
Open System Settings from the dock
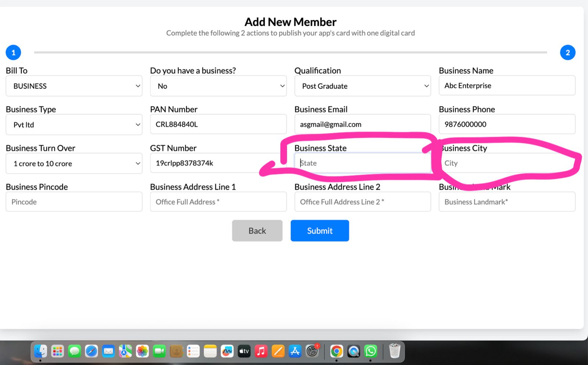[x=312, y=351]
